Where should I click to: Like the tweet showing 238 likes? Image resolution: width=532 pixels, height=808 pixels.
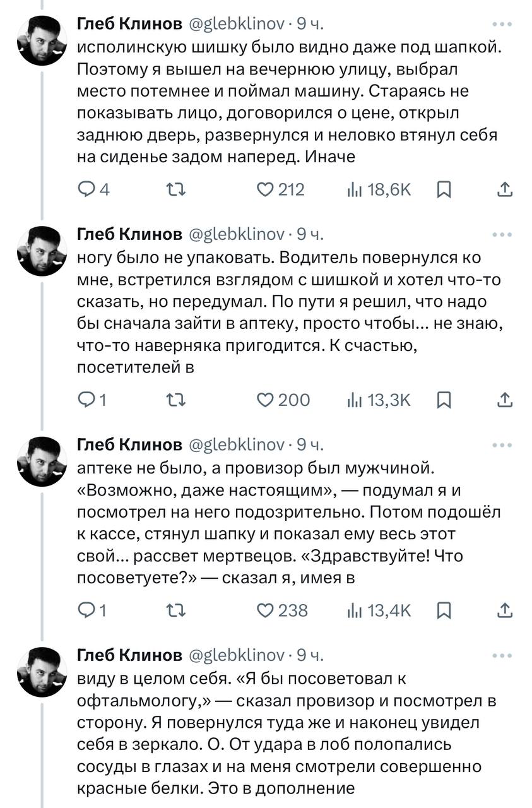pyautogui.click(x=282, y=610)
